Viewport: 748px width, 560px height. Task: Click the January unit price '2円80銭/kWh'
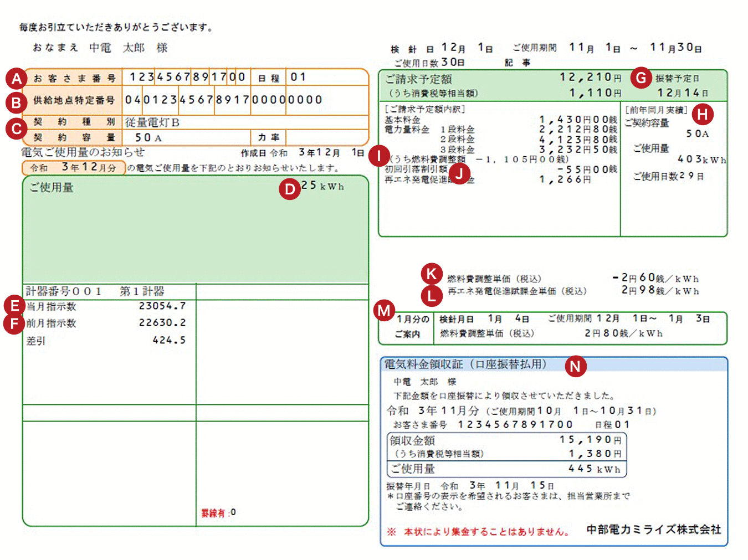(x=623, y=333)
